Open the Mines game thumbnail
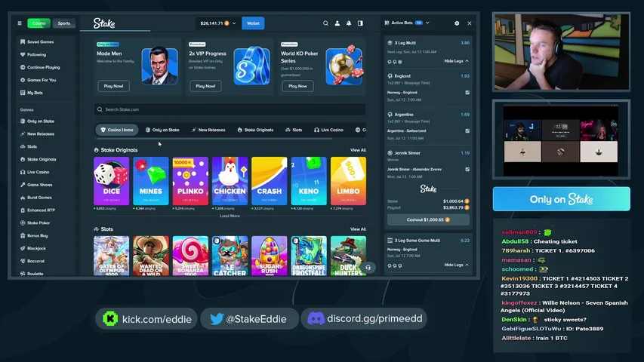Image resolution: width=644 pixels, height=362 pixels. 151,181
